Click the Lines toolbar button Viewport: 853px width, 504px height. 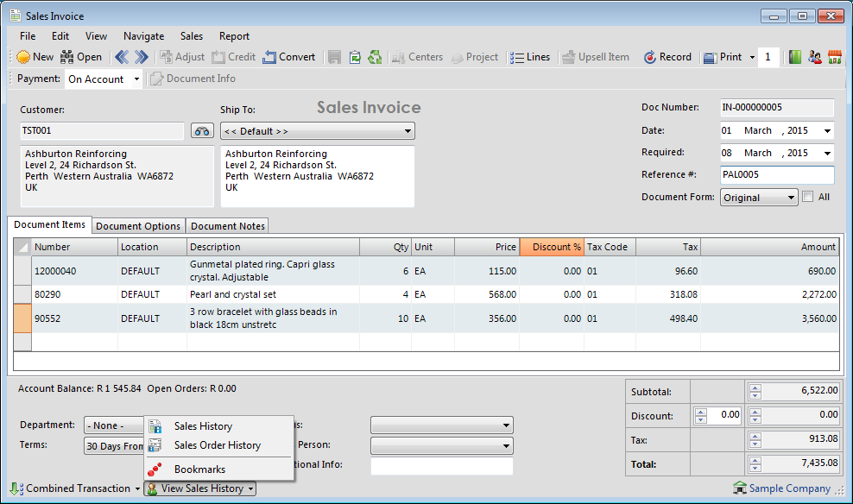(530, 57)
